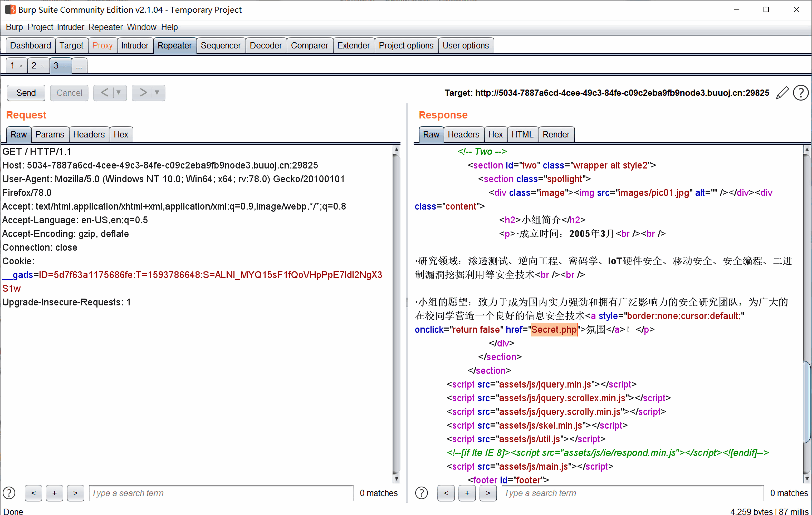Click the request search previous match button
The width and height of the screenshot is (812, 515).
(x=33, y=493)
